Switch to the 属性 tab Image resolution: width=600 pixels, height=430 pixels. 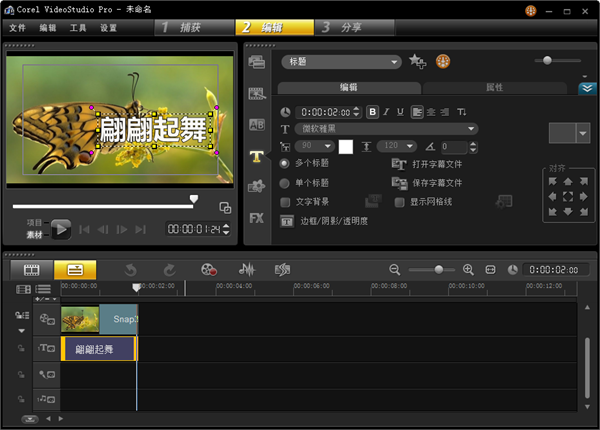pyautogui.click(x=493, y=88)
